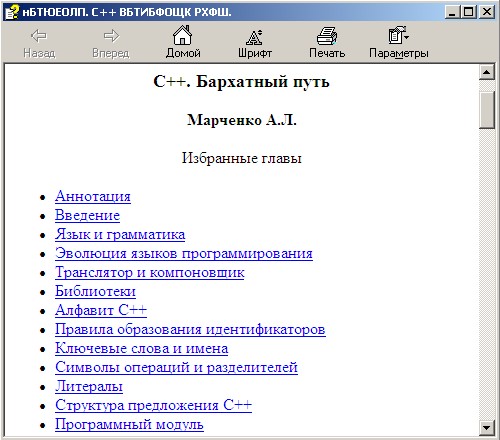The width and height of the screenshot is (500, 440).
Task: Click the scrollbar up arrow
Action: [x=487, y=72]
